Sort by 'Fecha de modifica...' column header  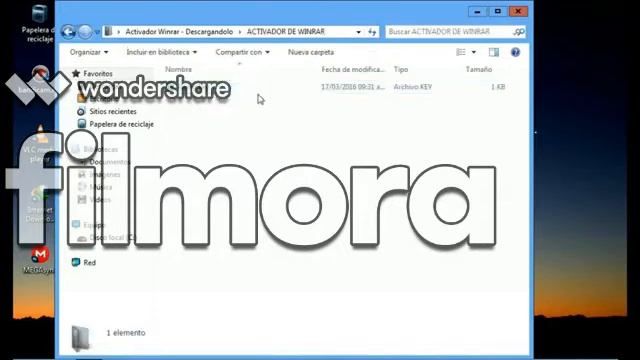coord(353,69)
